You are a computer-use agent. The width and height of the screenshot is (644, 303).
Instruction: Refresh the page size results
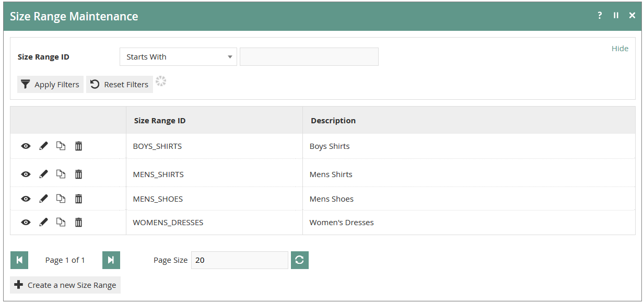[300, 260]
